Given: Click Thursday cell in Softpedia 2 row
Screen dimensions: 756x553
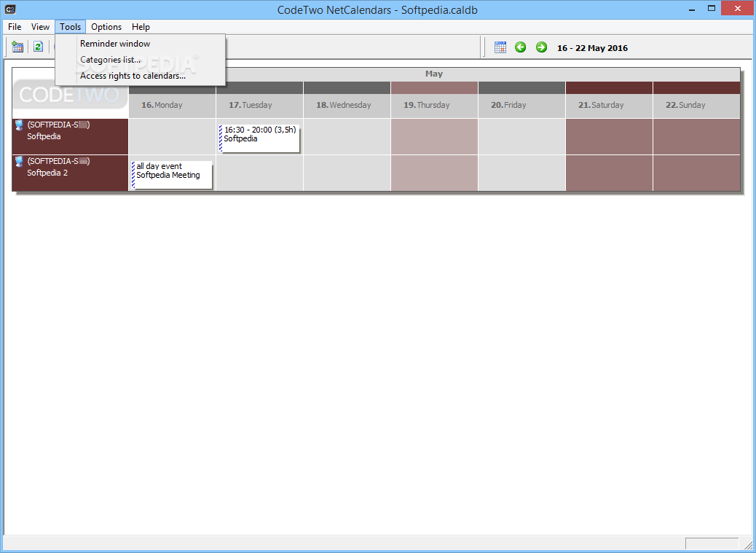Looking at the screenshot, I should (434, 173).
